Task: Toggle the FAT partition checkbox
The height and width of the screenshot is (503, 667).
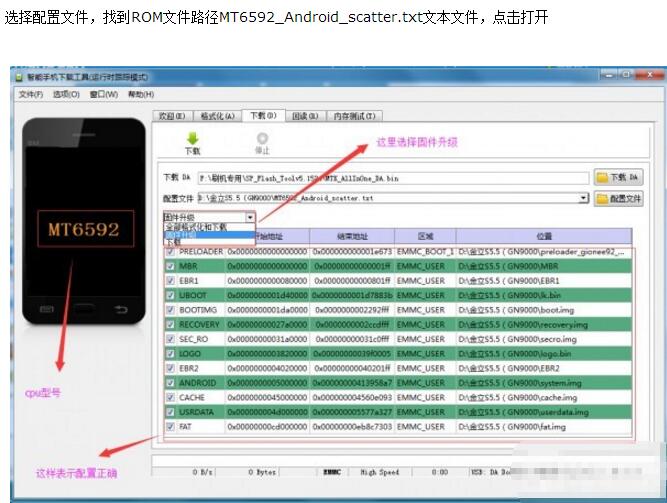Action: click(171, 426)
